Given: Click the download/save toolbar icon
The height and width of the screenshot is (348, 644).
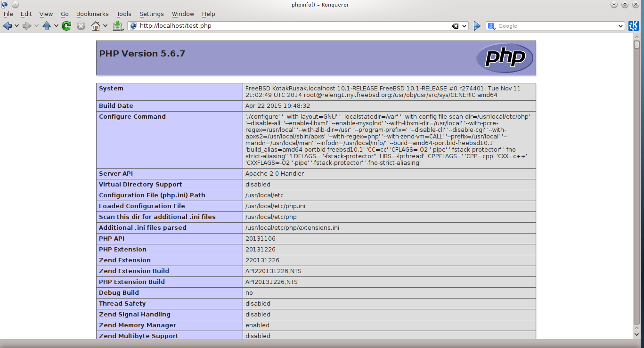Looking at the screenshot, I should (117, 26).
